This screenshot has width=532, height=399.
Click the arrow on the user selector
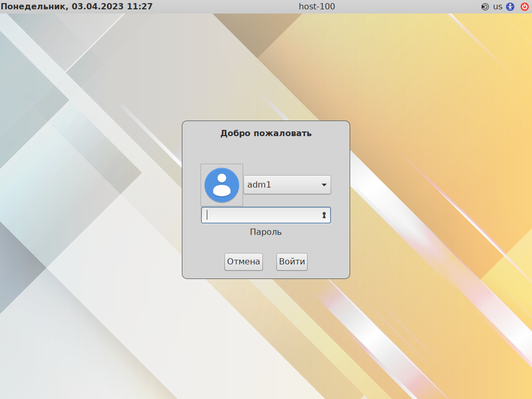324,184
